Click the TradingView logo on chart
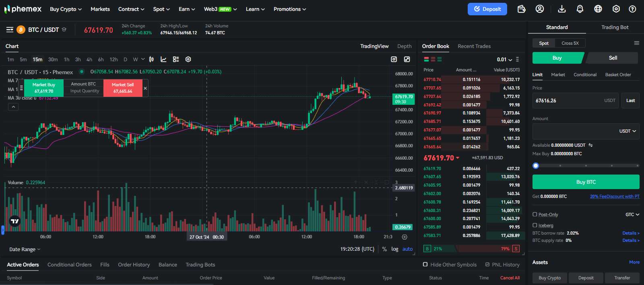The width and height of the screenshot is (644, 285). pyautogui.click(x=15, y=221)
